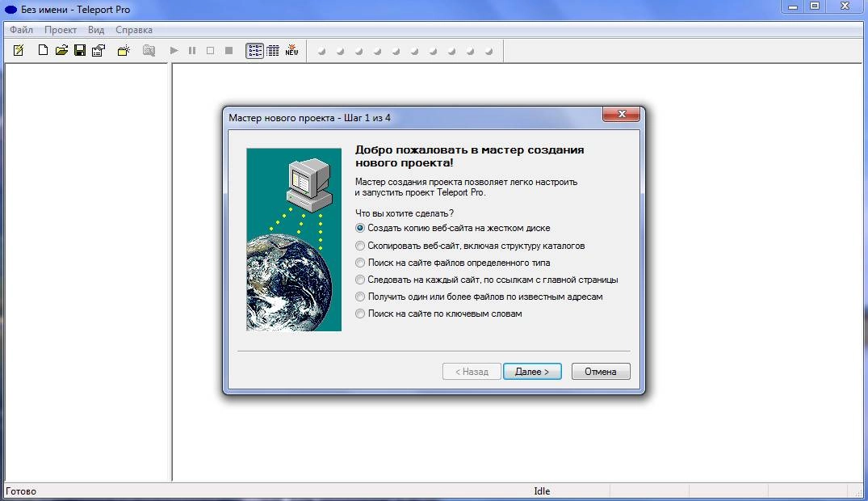Click the wizard title 'Мастер нового проекта - Шаг 1 из 4'

pyautogui.click(x=309, y=117)
